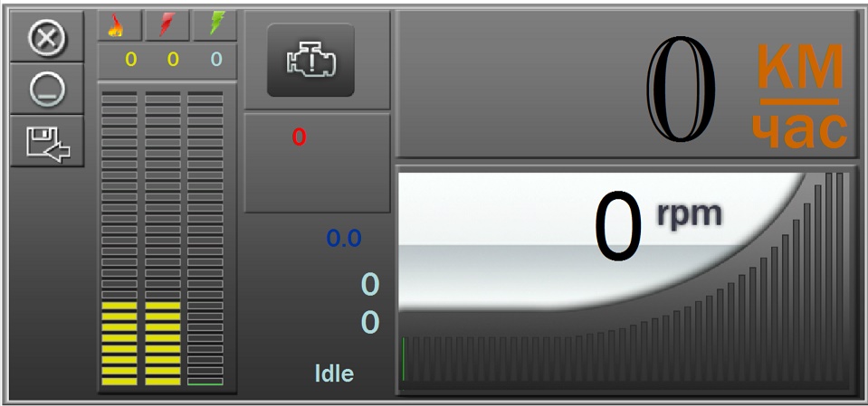Click the first yellow zero under flame icon
Viewport: 868px width, 406px height.
tap(130, 61)
